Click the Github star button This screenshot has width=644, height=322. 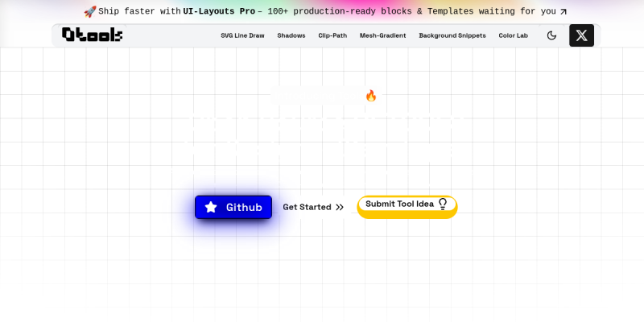coord(233,207)
